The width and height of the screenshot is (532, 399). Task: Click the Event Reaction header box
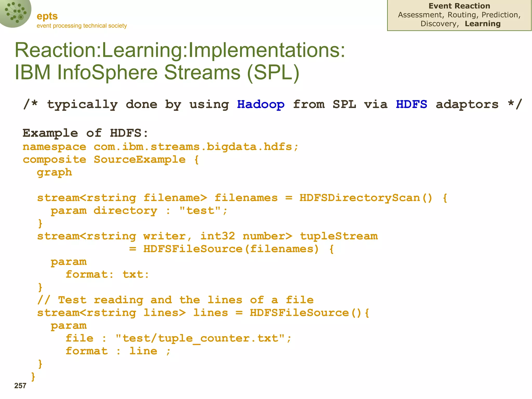coord(459,6)
